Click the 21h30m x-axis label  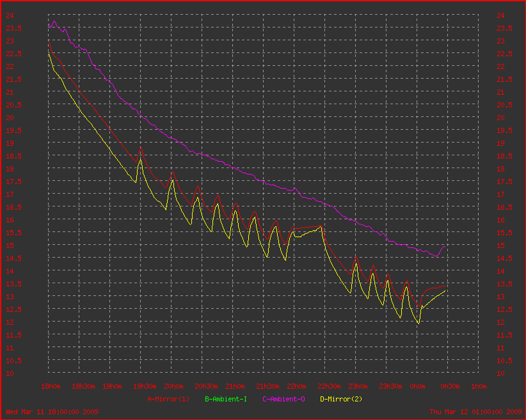pos(267,386)
